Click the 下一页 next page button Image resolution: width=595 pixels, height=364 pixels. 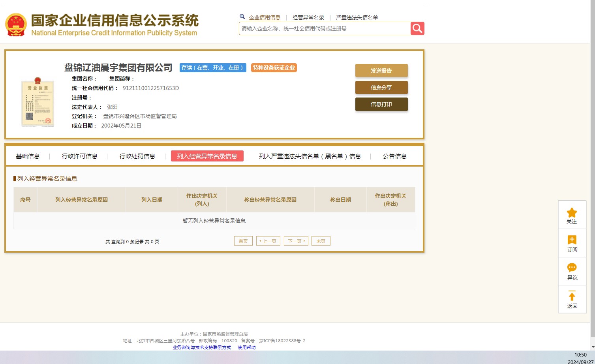(296, 241)
